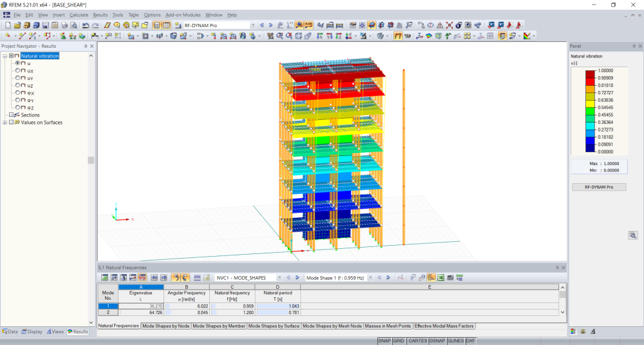
Task: Select the uz radio button
Action: click(17, 86)
